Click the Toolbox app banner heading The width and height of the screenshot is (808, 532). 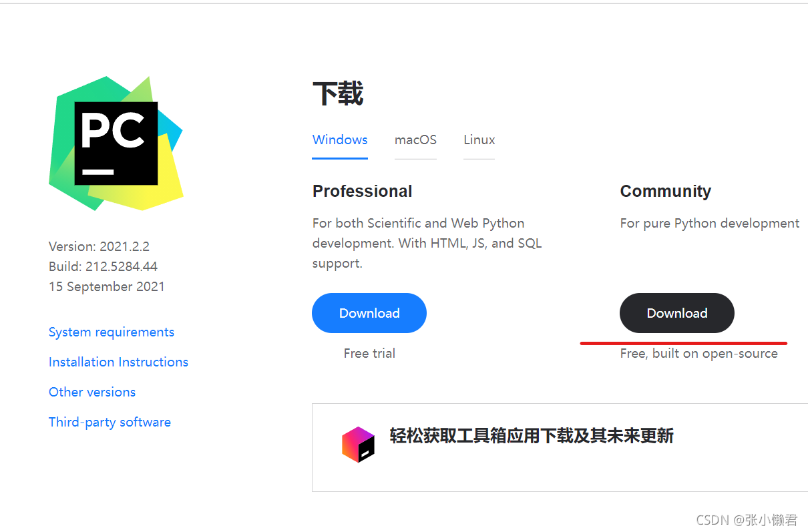pos(532,436)
